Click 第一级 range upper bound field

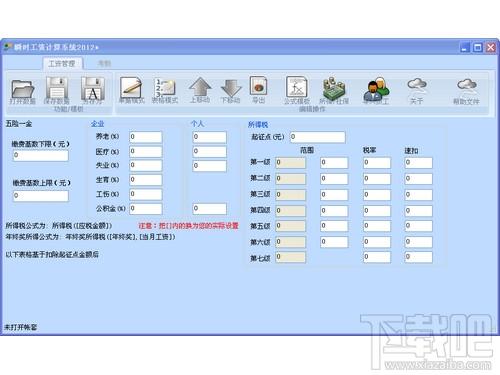point(334,163)
